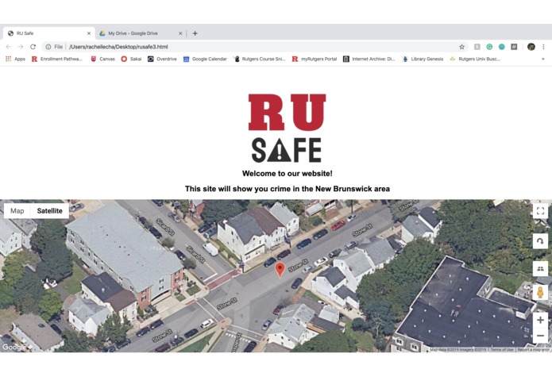Click the Street View pegman icon
Screen dimensions: 552x392
tap(540, 292)
